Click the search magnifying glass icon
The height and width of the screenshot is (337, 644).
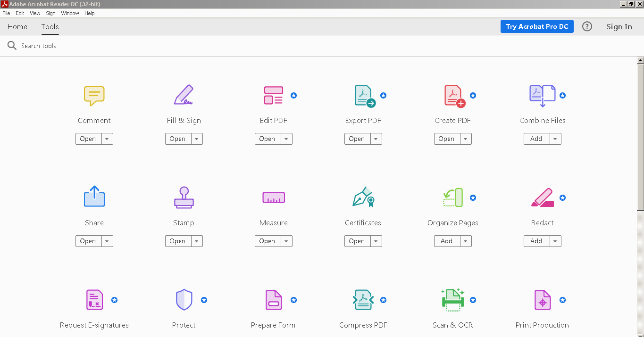tap(12, 46)
